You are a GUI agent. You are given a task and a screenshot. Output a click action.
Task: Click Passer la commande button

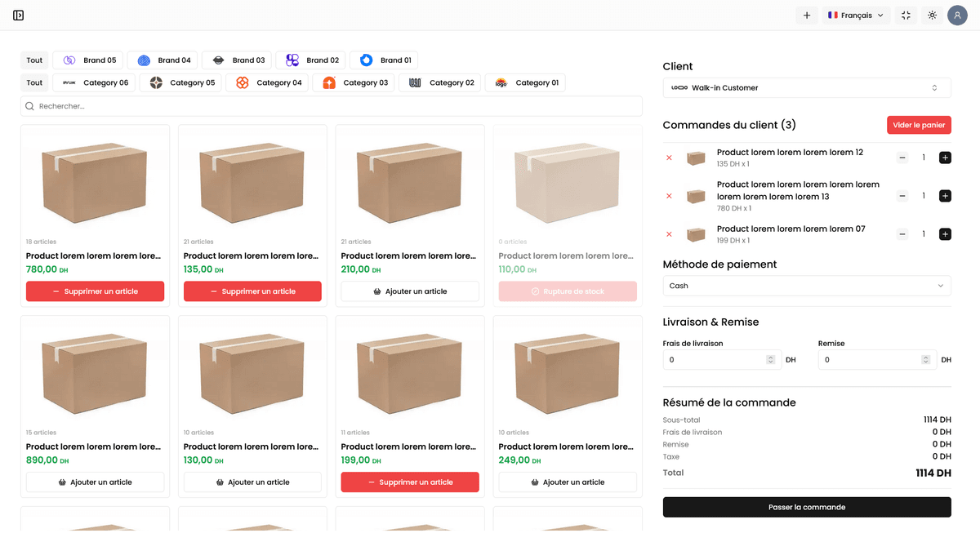pyautogui.click(x=807, y=507)
